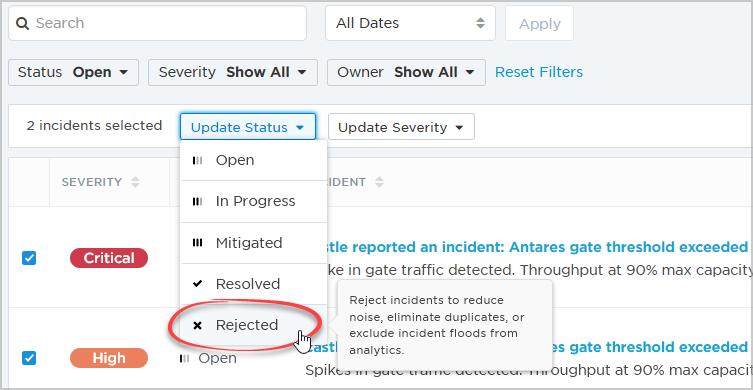Image resolution: width=753 pixels, height=390 pixels.
Task: Click the Reset Filters link
Action: click(539, 72)
